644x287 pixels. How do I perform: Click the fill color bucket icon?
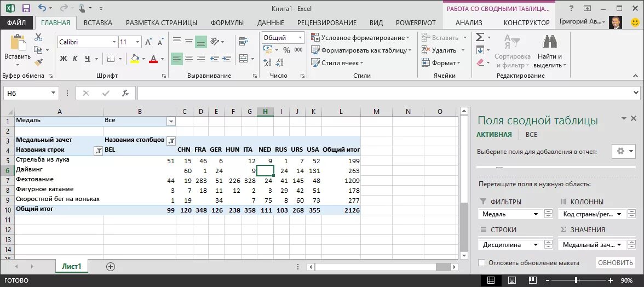pyautogui.click(x=135, y=59)
